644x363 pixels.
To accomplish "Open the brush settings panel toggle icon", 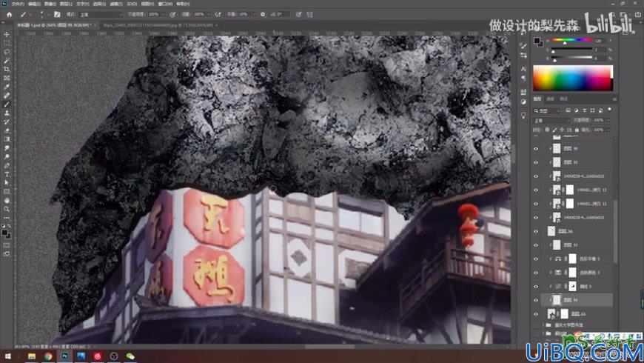I will (57, 14).
